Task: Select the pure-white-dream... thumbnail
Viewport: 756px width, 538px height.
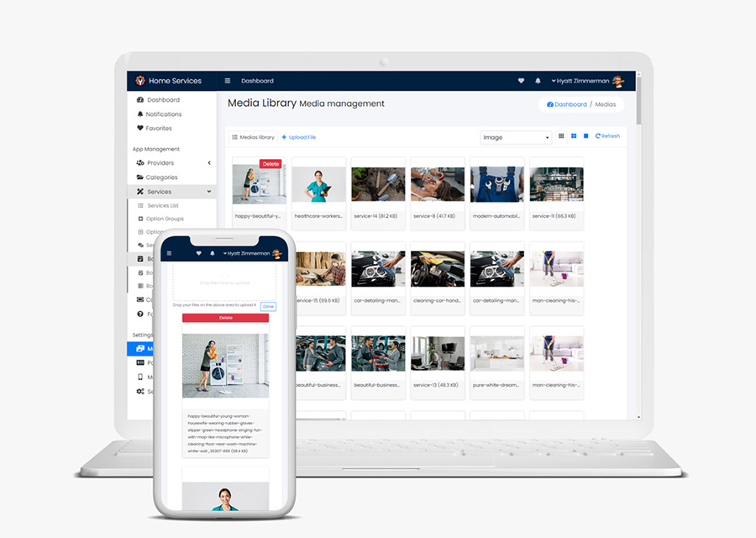Action: (x=497, y=354)
